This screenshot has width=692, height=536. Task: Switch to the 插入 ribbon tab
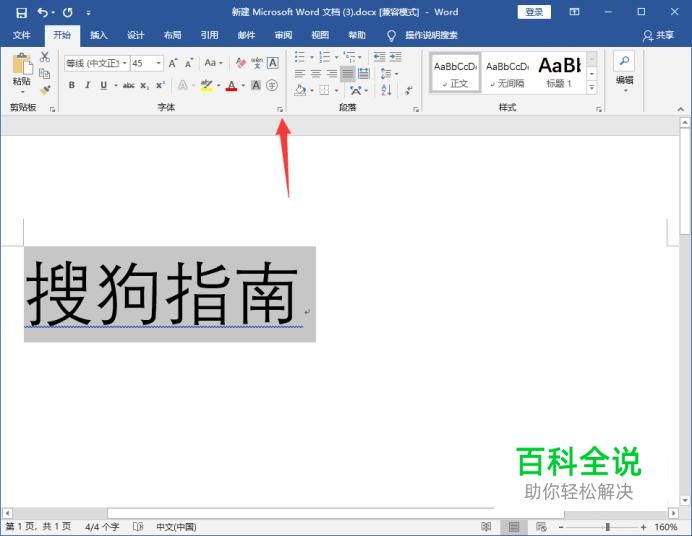98,35
